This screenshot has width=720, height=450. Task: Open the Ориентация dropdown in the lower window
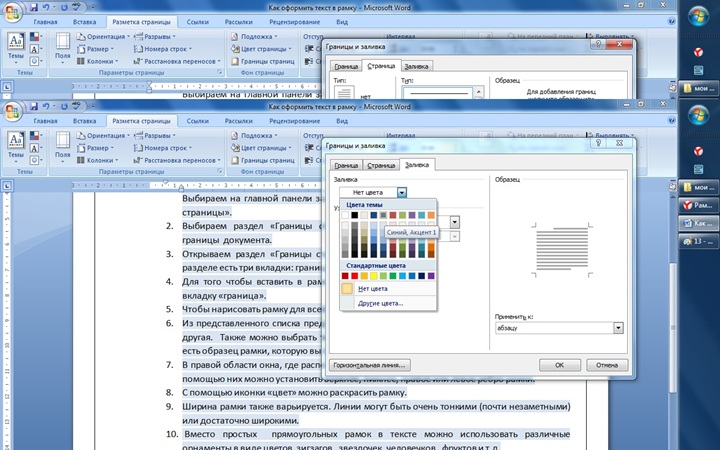tap(103, 135)
